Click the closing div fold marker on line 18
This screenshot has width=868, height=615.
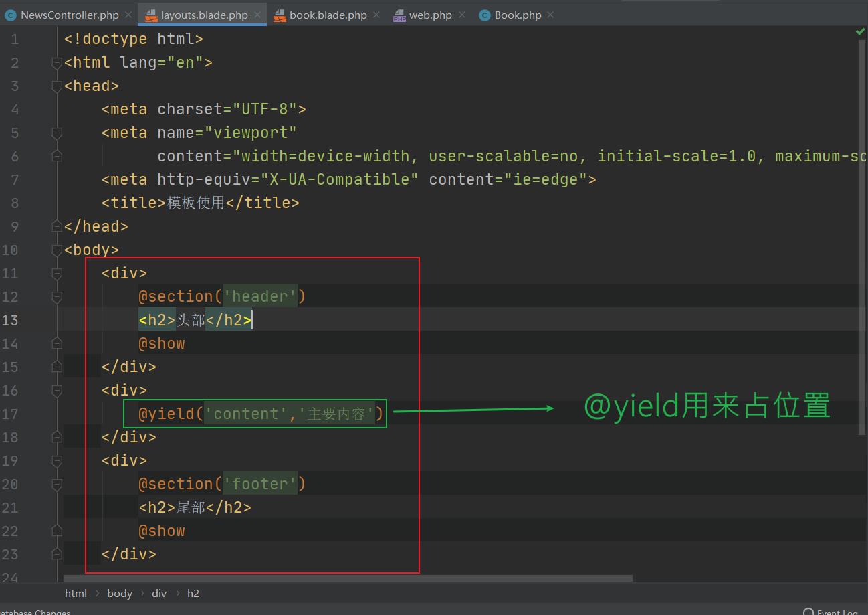click(57, 437)
